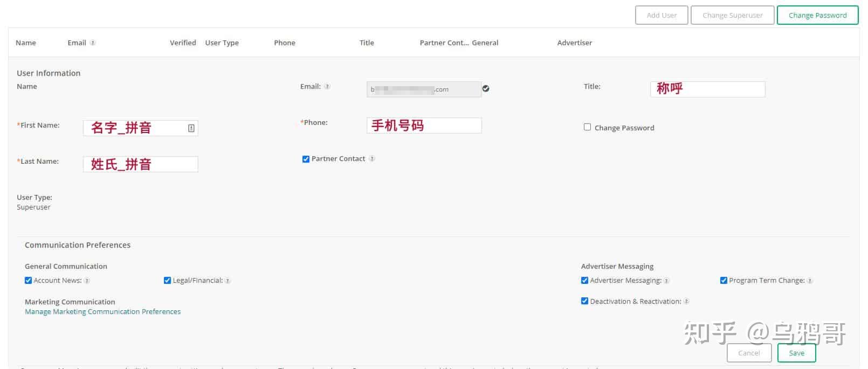Click the Advertiser column header
Screen dimensions: 868x369
tap(575, 43)
